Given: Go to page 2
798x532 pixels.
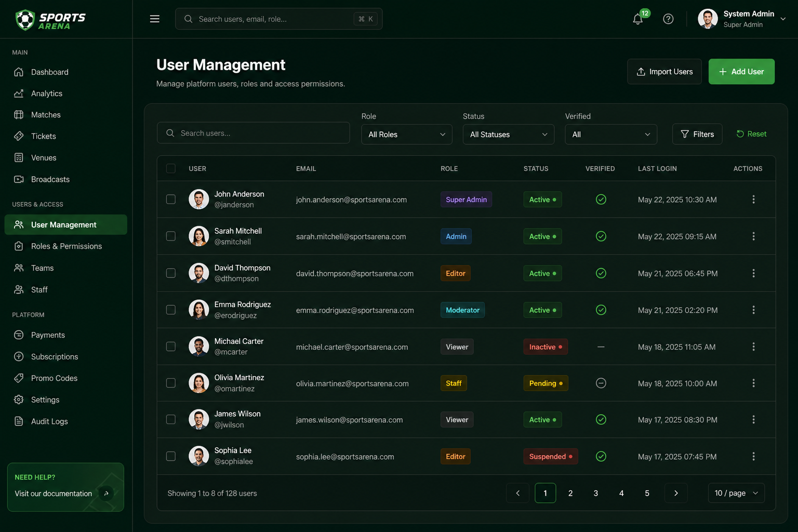Looking at the screenshot, I should 570,493.
